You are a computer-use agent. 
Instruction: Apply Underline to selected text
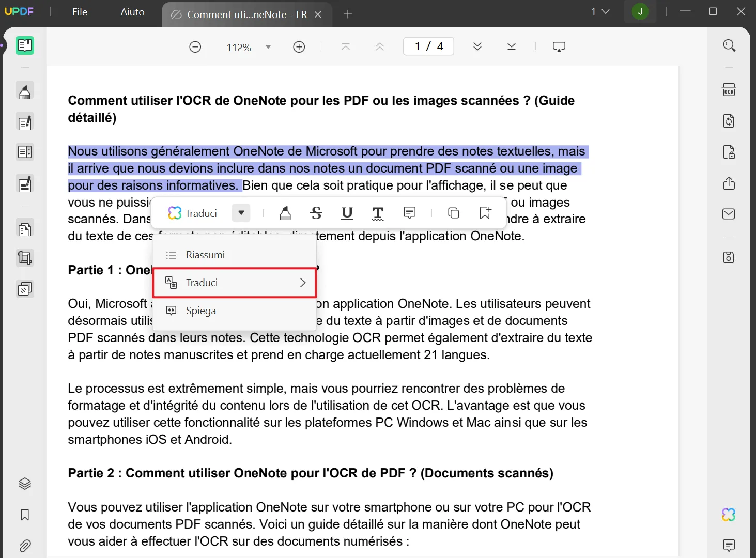pos(347,213)
